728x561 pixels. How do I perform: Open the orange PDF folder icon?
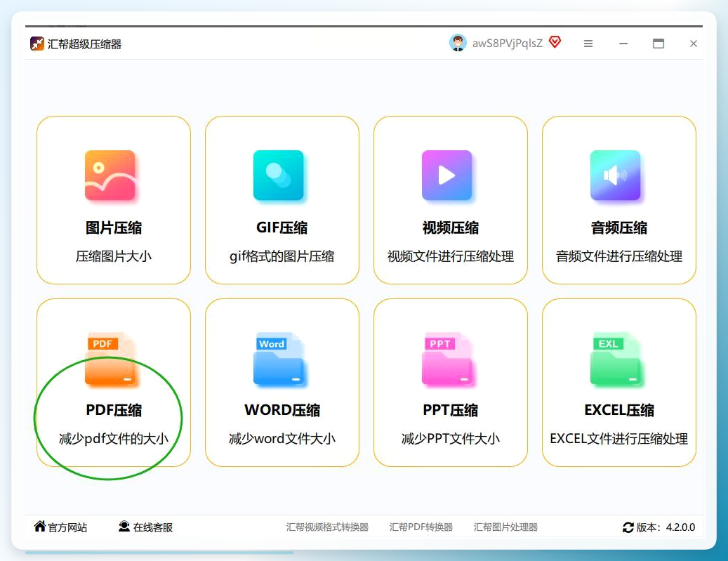pyautogui.click(x=111, y=359)
